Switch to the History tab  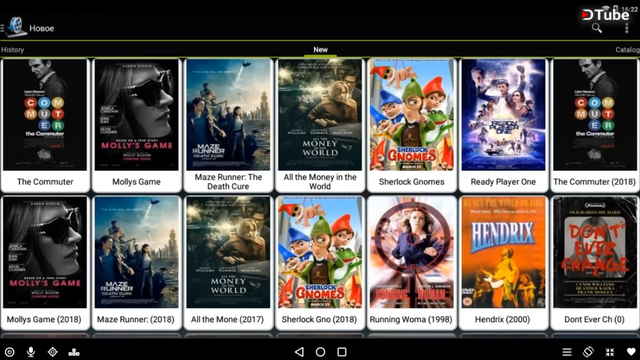click(x=12, y=50)
